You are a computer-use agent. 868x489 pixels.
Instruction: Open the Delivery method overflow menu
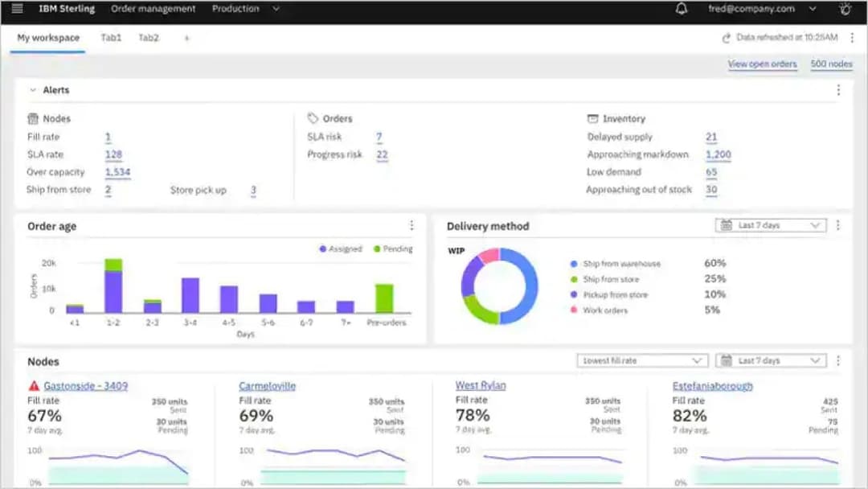838,226
